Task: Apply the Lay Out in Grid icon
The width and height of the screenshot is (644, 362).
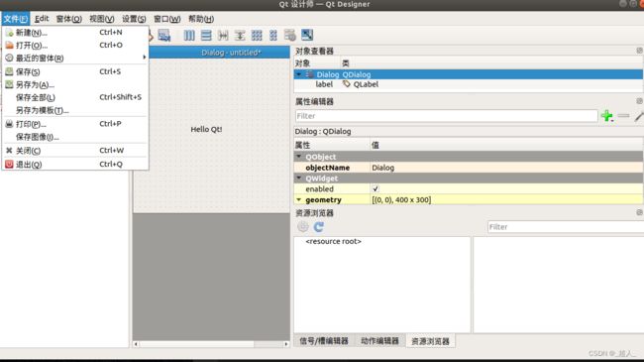Action: (x=257, y=36)
